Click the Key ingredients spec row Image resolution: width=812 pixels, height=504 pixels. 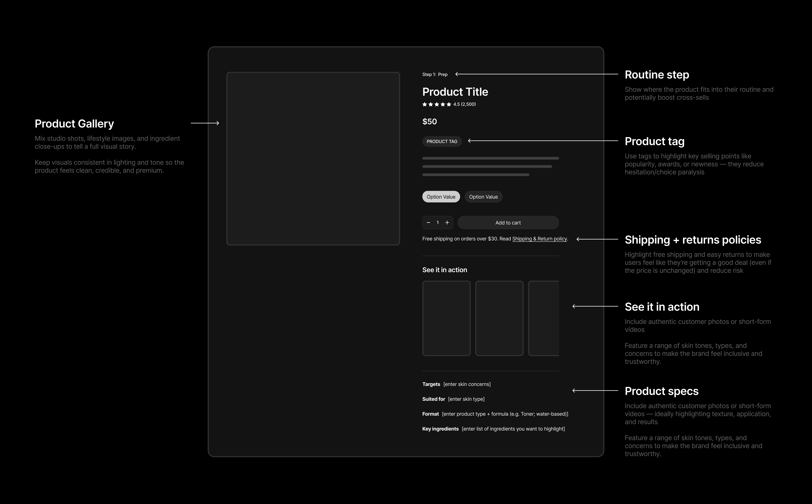(493, 429)
